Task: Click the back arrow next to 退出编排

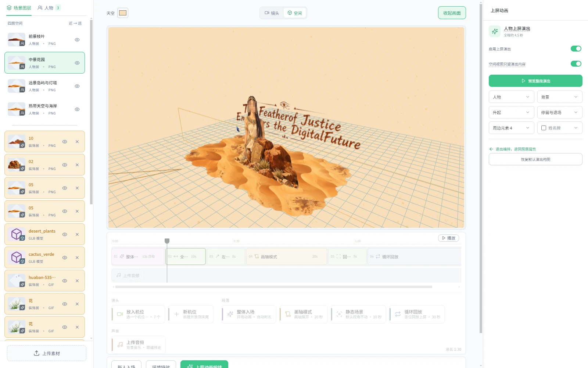Action: (x=491, y=149)
